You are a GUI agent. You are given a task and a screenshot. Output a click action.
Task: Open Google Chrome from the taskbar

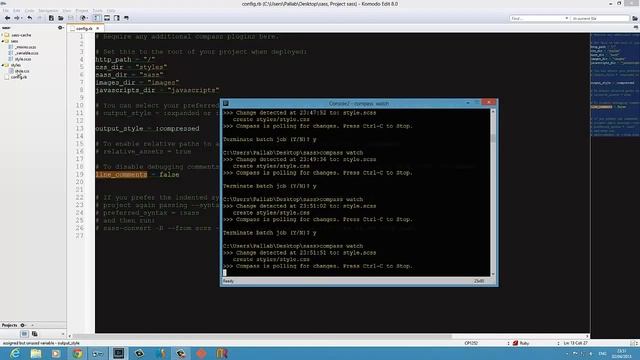(x=78, y=353)
